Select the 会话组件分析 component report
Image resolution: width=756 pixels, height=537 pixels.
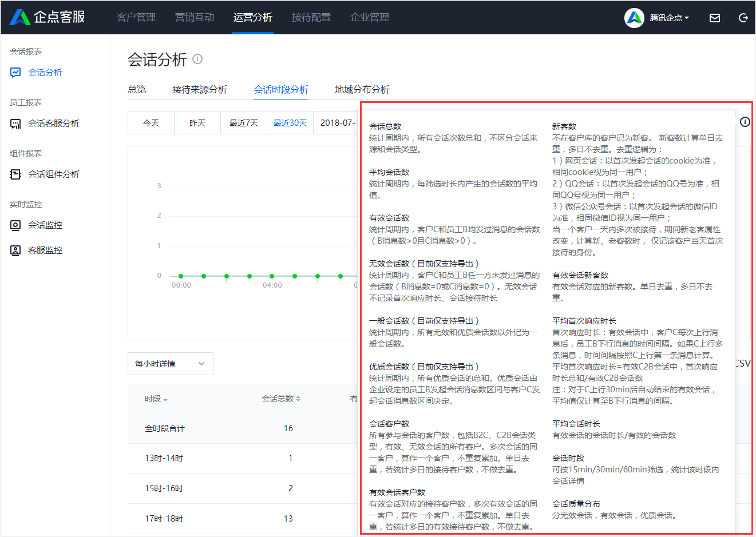coord(51,174)
